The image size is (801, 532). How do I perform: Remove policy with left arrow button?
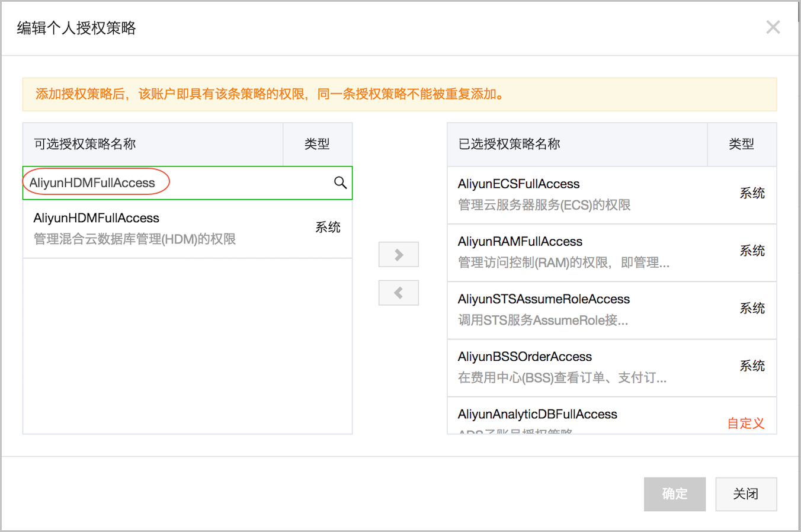(x=399, y=293)
